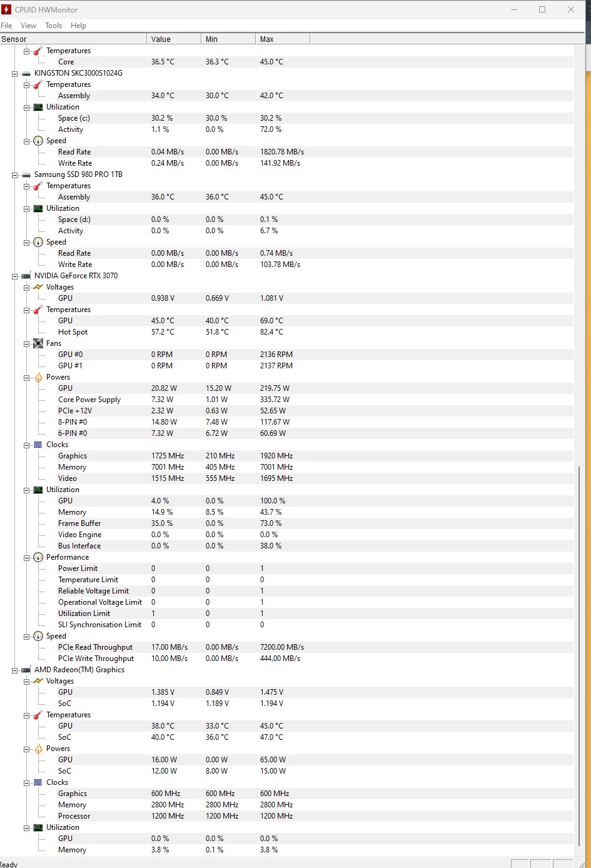Click Samsung Temperatures thermometer icon

pos(38,186)
